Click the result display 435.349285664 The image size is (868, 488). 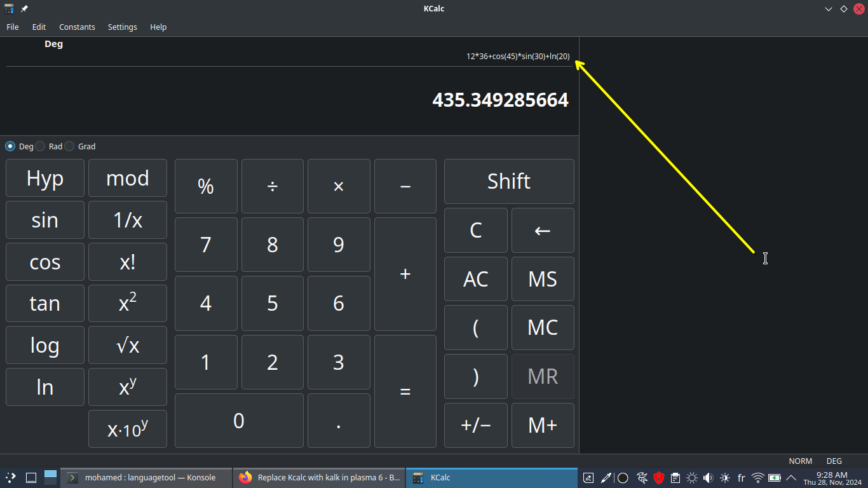500,100
